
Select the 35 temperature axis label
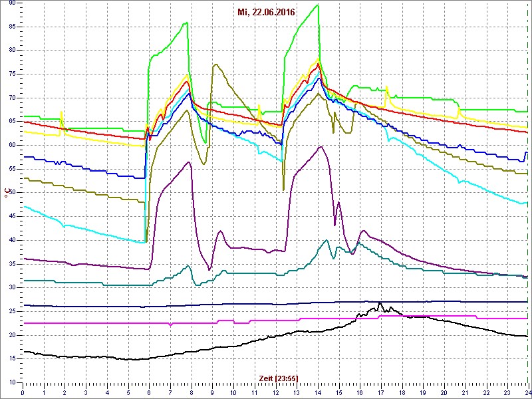(12, 264)
